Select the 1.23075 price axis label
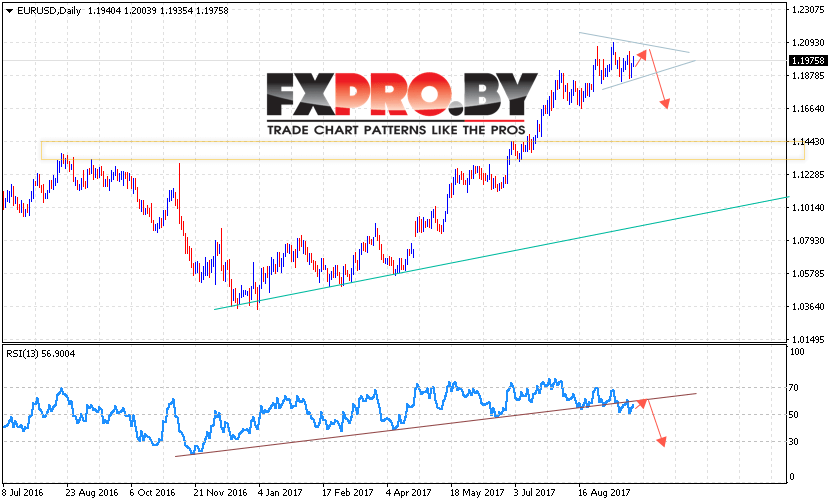The width and height of the screenshot is (829, 504). click(x=808, y=9)
